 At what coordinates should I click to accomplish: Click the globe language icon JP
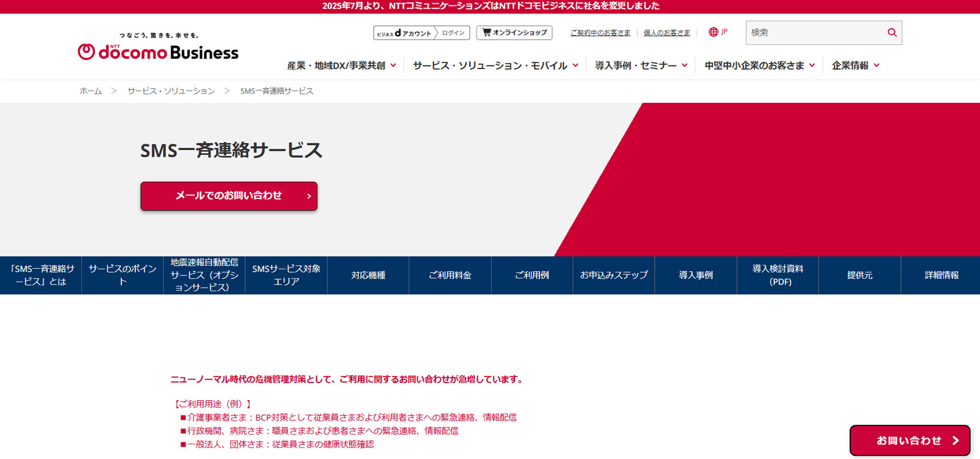pos(718,32)
